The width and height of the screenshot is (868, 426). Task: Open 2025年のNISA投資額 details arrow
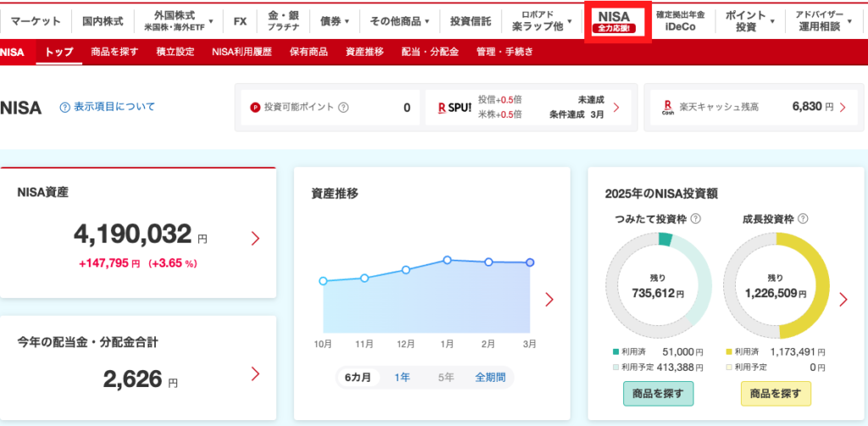843,300
